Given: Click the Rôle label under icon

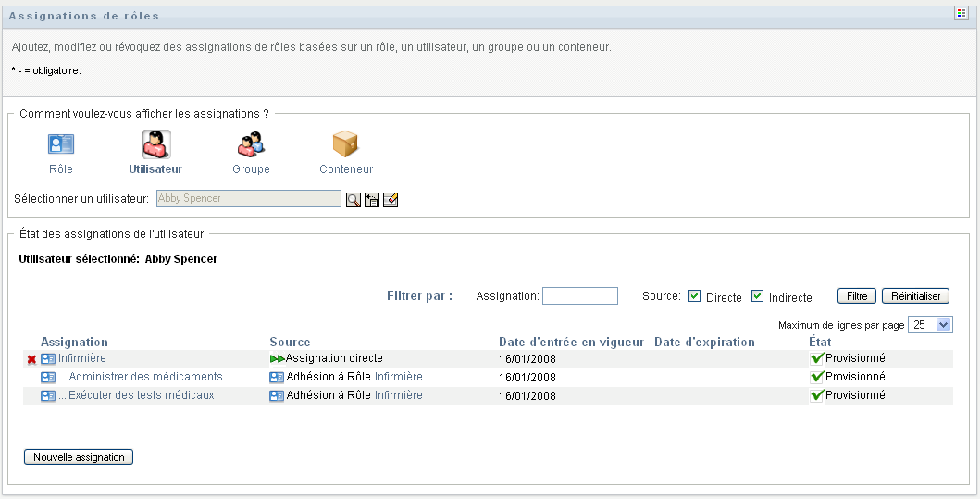Looking at the screenshot, I should pyautogui.click(x=61, y=168).
